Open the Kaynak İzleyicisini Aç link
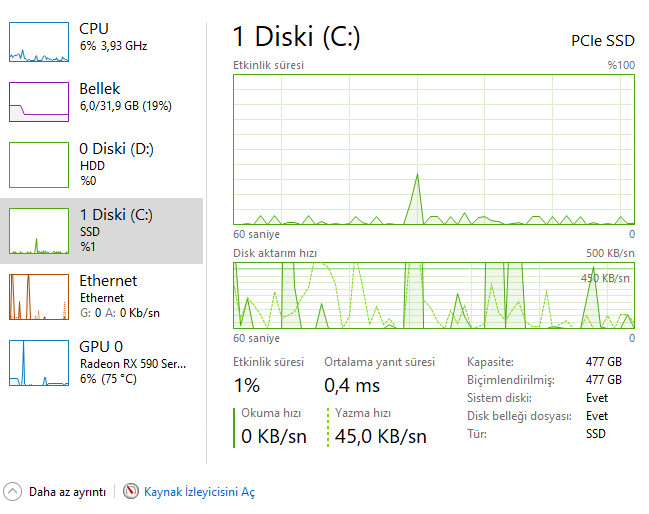The height and width of the screenshot is (514, 649). pyautogui.click(x=199, y=492)
